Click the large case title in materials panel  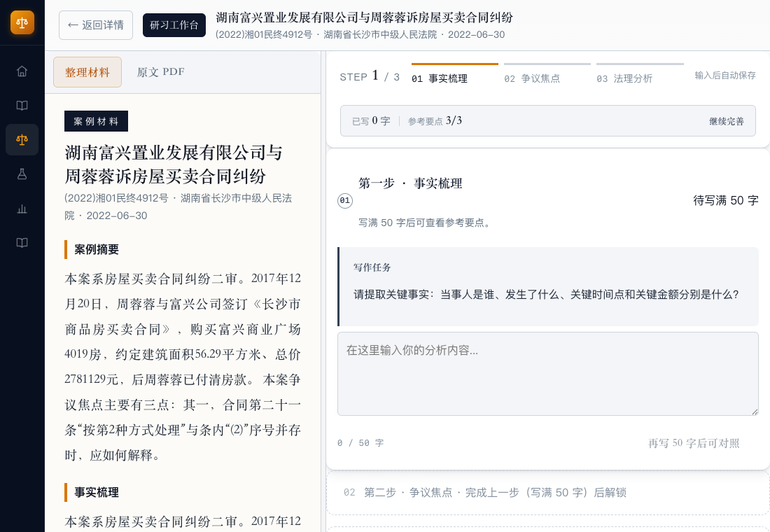pos(174,164)
